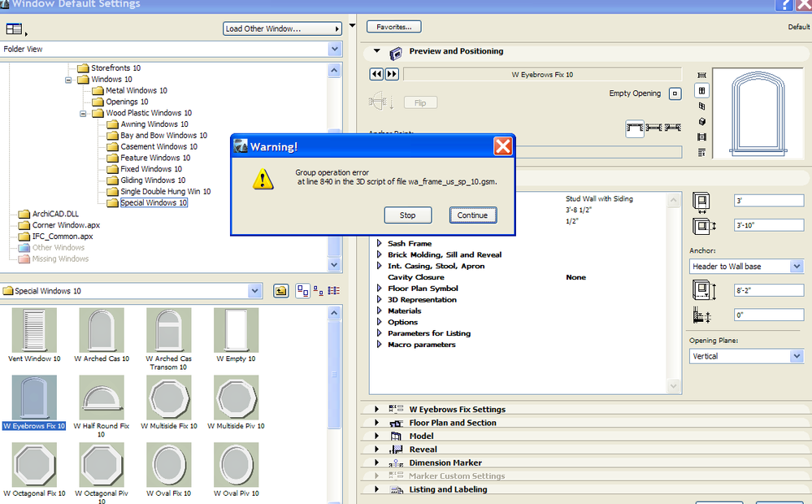This screenshot has height=504, width=812.
Task: Switch to list view icon
Action: (x=334, y=291)
